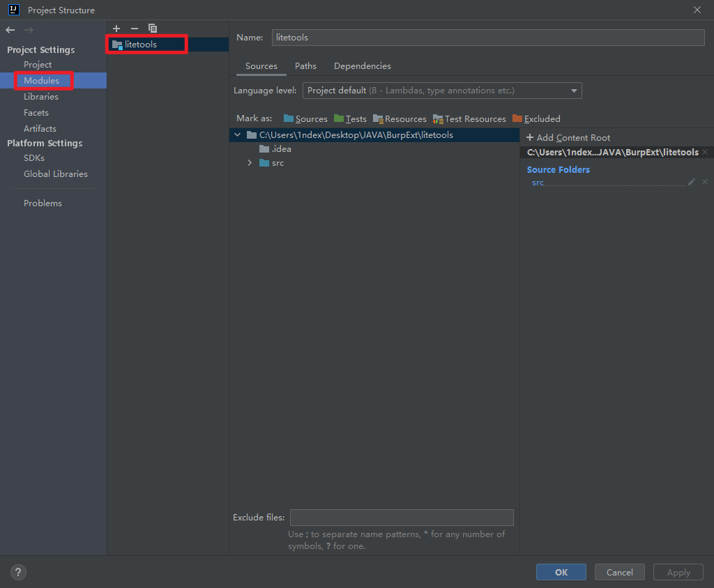Open Facets settings
This screenshot has width=714, height=588.
36,112
